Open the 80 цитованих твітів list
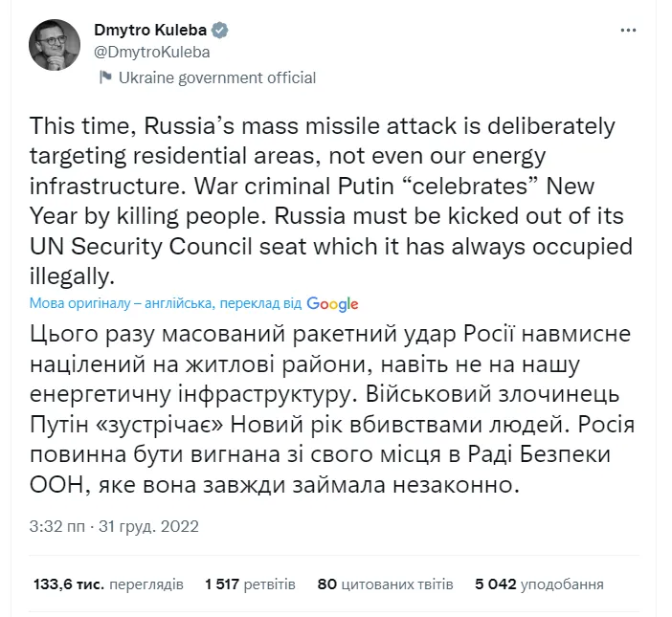 click(x=384, y=583)
